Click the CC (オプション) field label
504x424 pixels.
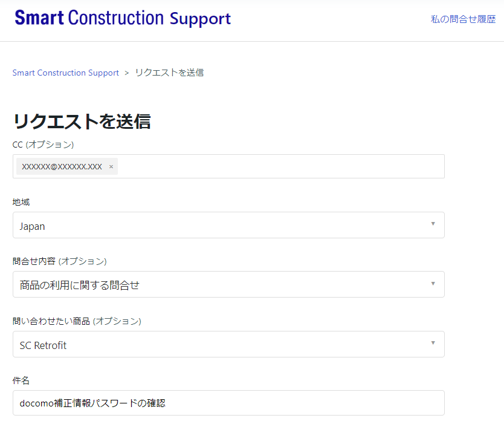[x=43, y=145]
